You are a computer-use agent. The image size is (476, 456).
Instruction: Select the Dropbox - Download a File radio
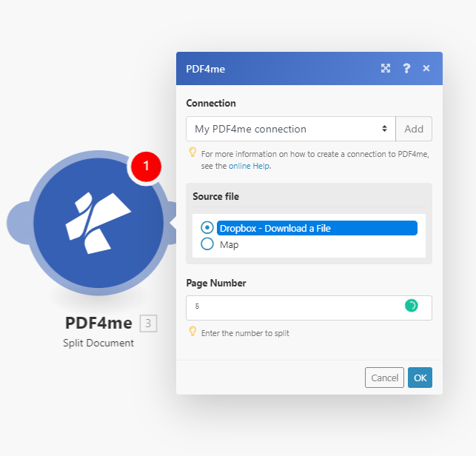tap(207, 228)
